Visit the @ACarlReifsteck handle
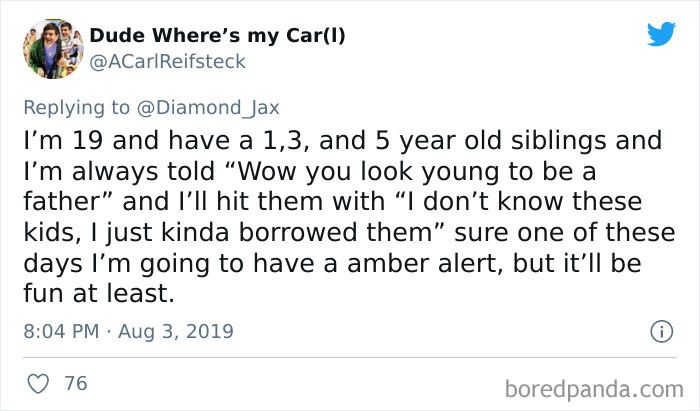The height and width of the screenshot is (411, 700). pos(167,62)
